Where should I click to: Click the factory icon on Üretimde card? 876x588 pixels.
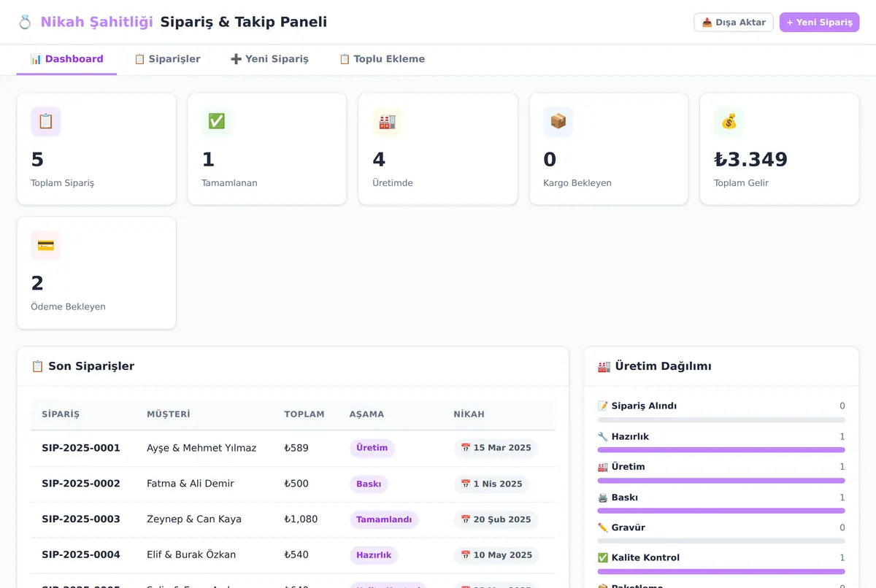click(x=388, y=122)
